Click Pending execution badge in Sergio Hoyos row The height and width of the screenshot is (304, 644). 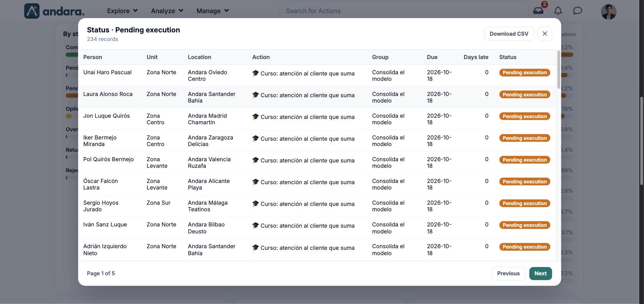click(524, 203)
